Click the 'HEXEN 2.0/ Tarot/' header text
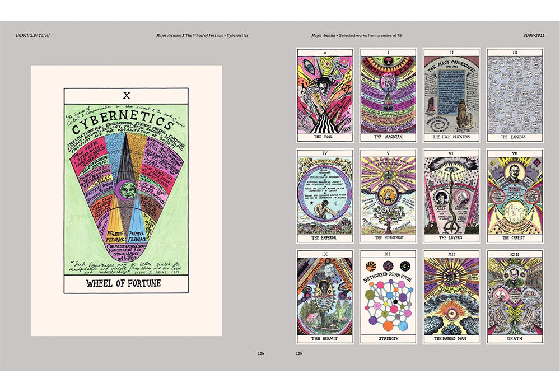The width and height of the screenshot is (560, 392). pos(33,35)
